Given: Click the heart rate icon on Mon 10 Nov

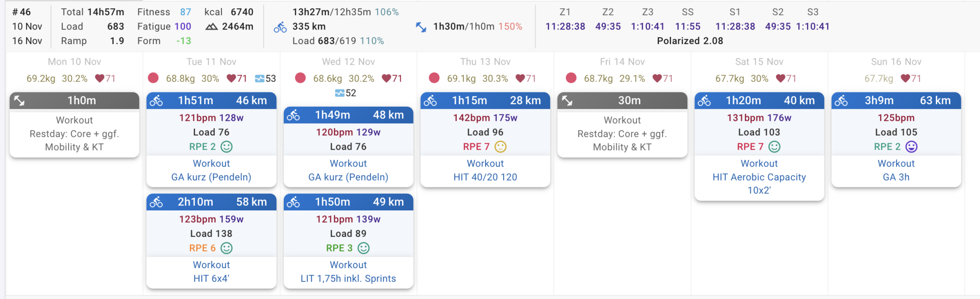Looking at the screenshot, I should tap(99, 78).
